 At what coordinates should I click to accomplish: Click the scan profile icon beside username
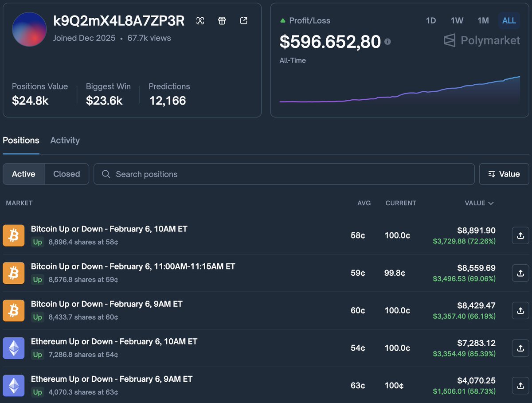(x=200, y=21)
